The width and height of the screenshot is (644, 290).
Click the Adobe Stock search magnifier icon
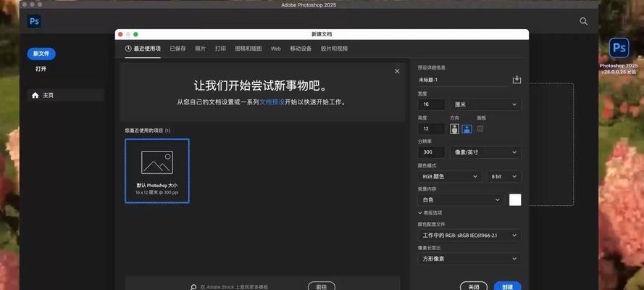pyautogui.click(x=193, y=287)
